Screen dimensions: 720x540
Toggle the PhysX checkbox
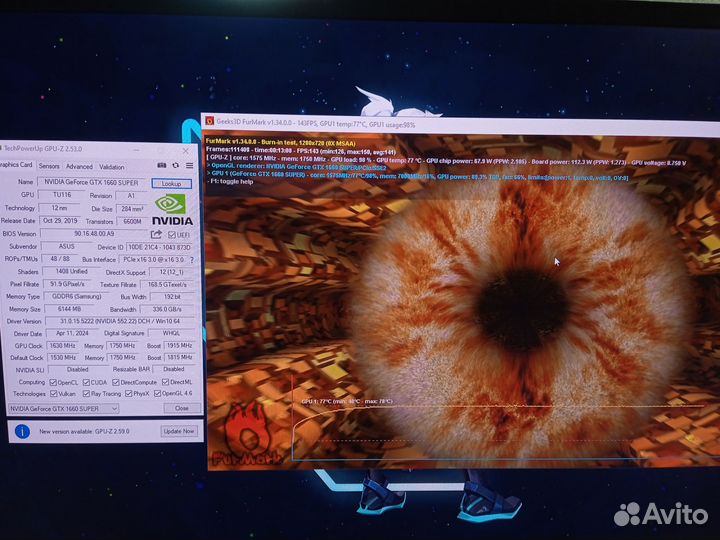coord(129,394)
